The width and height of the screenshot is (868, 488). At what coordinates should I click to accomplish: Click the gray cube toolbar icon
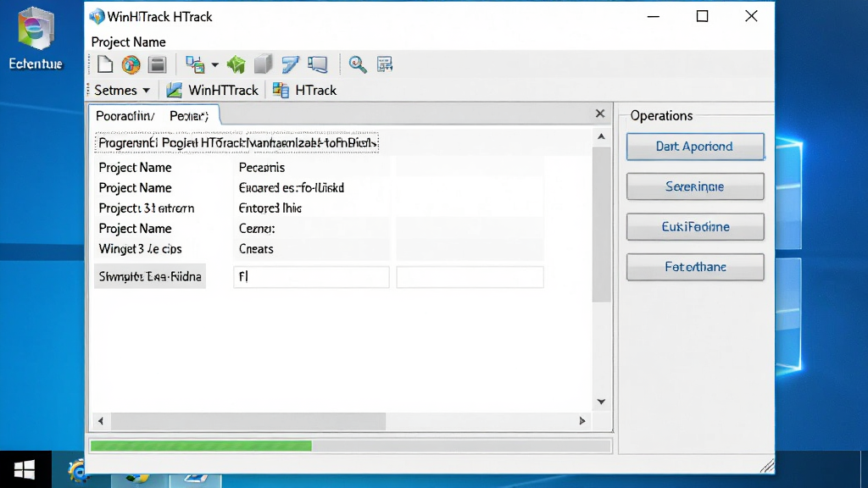point(264,64)
